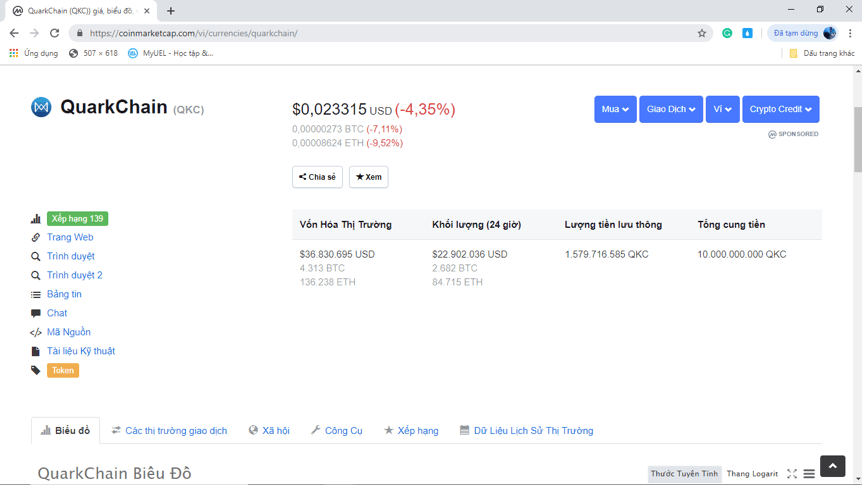Expand the Giao Dịch dropdown

[x=671, y=109]
